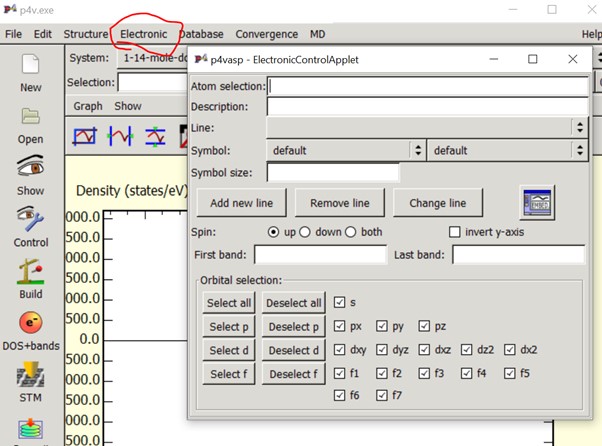This screenshot has width=602, height=446.
Task: Open the Structure menu
Action: pyautogui.click(x=86, y=34)
